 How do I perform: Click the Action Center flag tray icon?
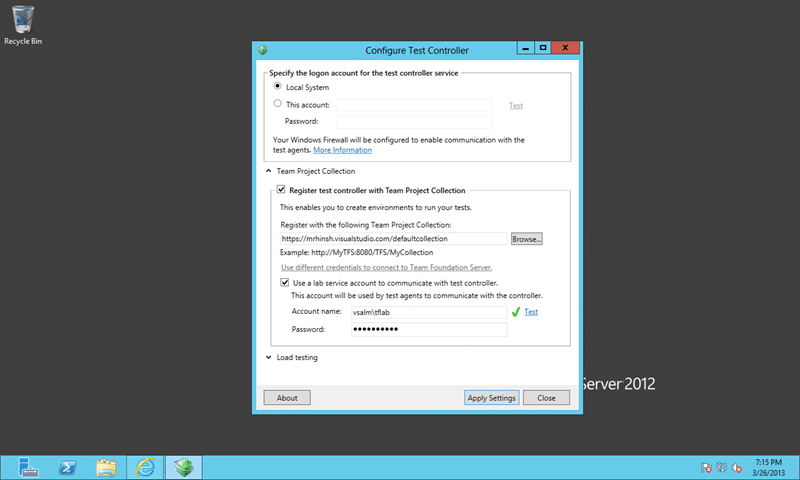point(706,467)
